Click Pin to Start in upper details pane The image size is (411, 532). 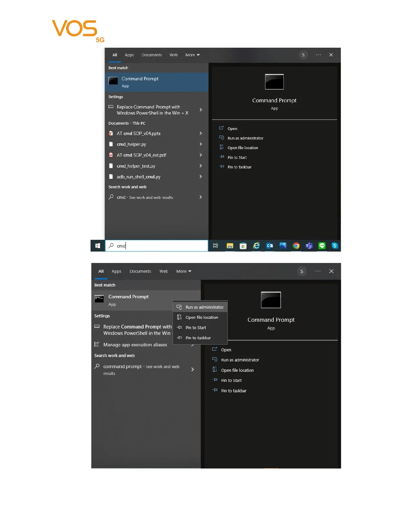point(237,158)
